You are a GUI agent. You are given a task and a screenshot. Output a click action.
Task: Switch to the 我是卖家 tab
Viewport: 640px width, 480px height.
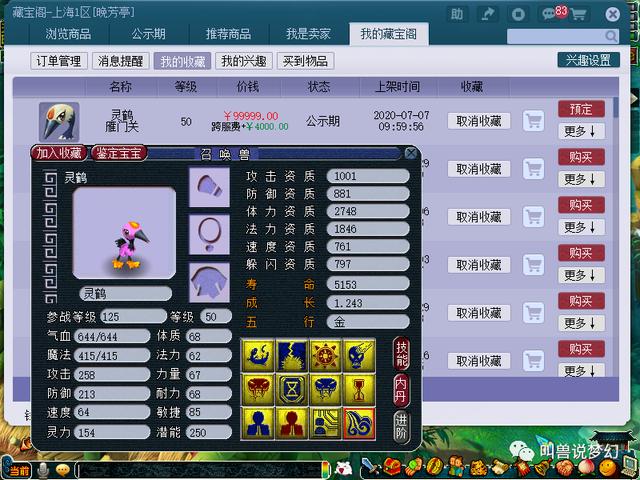pyautogui.click(x=308, y=34)
